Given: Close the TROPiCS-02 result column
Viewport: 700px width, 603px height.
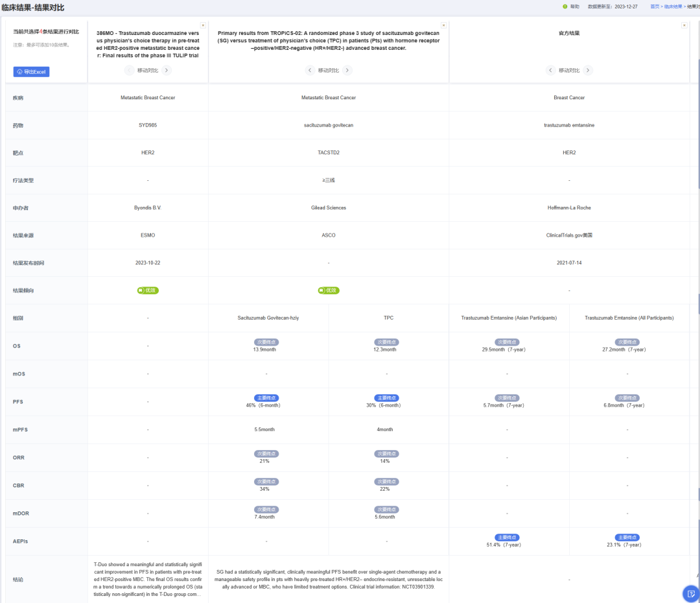Looking at the screenshot, I should 443,25.
